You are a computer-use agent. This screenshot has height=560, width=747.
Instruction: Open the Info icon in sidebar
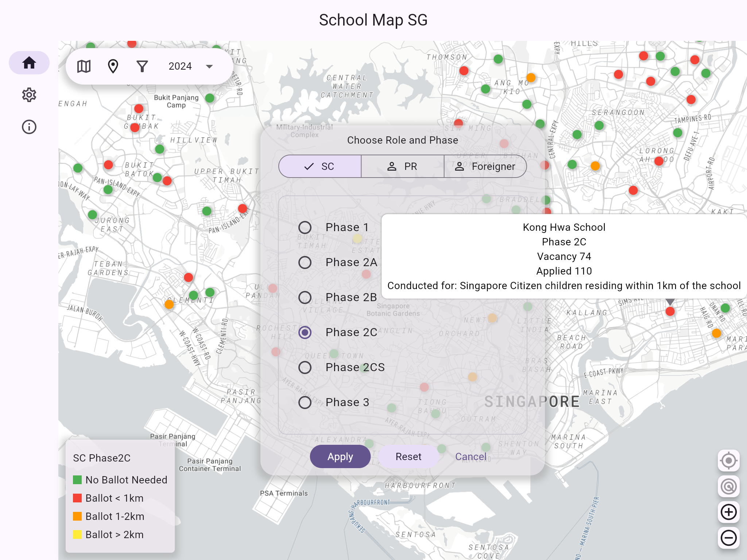click(x=29, y=127)
